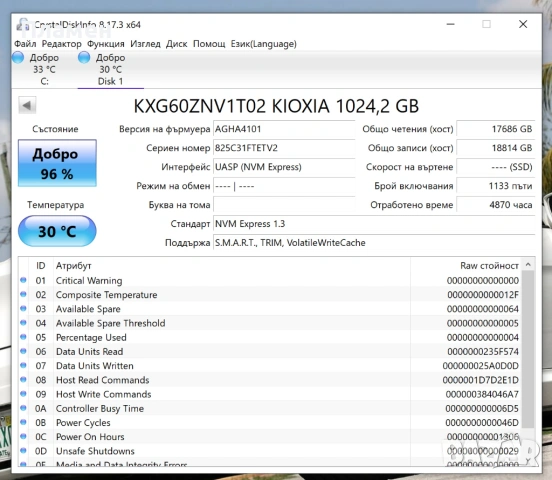Click the status dot for Percentage Used
Screen dimensions: 552x480
tap(23, 337)
